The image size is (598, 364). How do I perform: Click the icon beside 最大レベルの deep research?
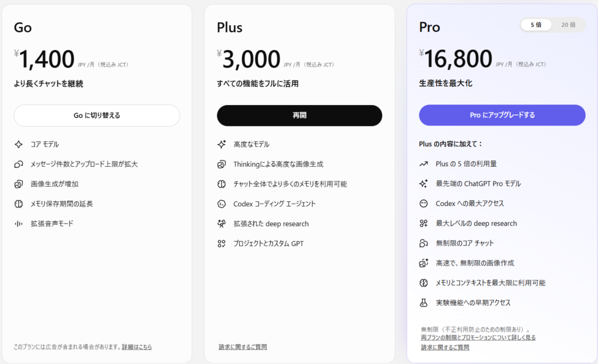tap(424, 223)
